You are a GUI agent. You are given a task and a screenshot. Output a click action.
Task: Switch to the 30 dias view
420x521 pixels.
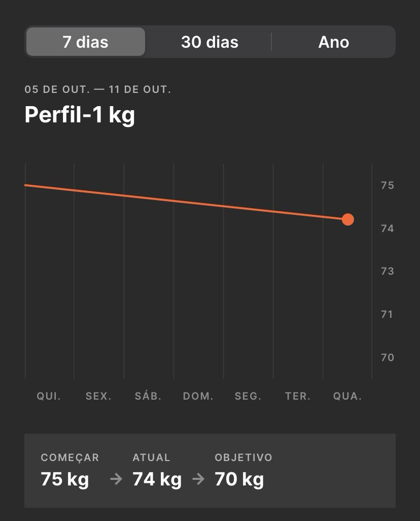[209, 42]
